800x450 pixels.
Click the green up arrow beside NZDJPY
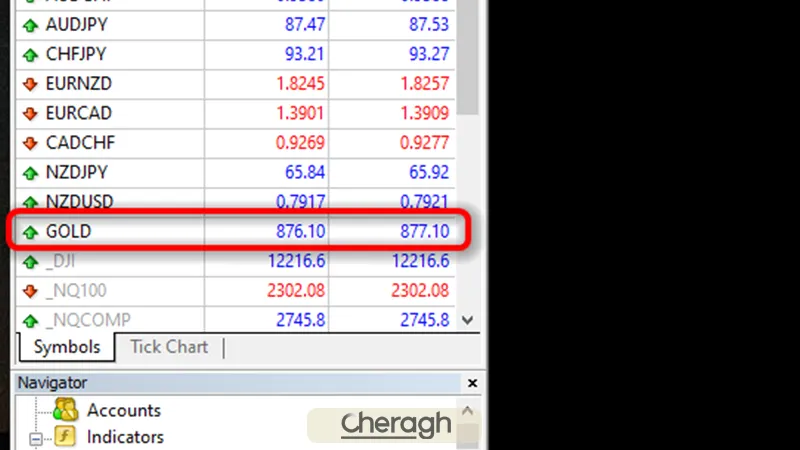pos(31,173)
